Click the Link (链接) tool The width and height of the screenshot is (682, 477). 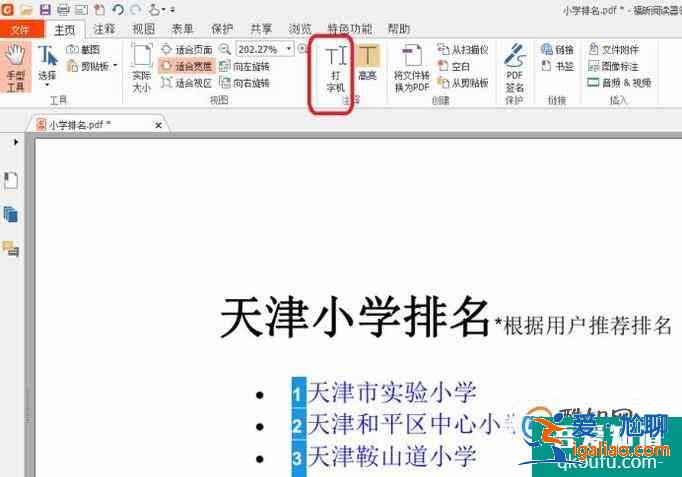(x=558, y=50)
